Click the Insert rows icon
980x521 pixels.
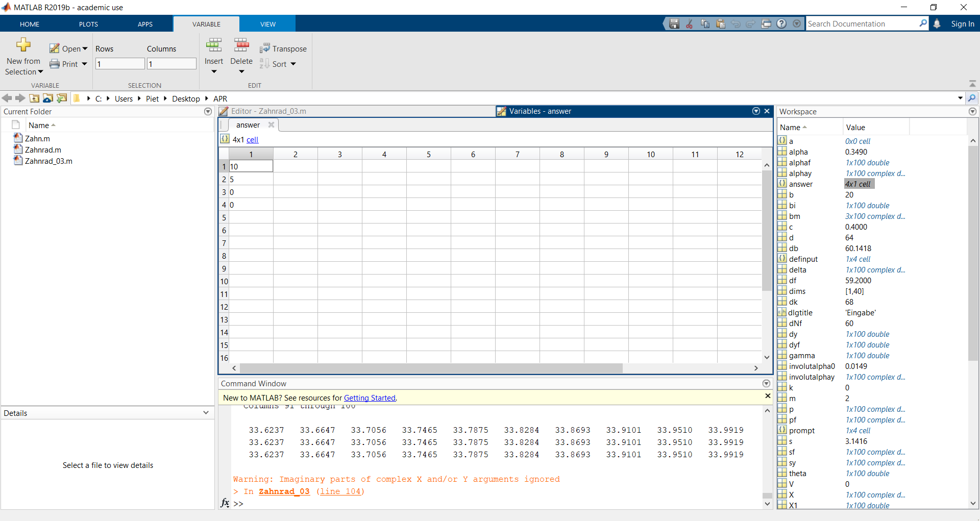tap(213, 45)
